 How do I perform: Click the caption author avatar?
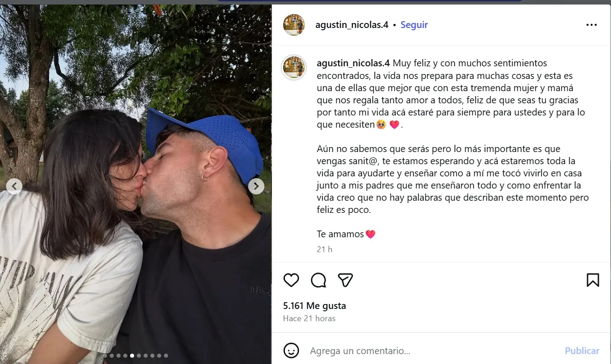coord(294,68)
